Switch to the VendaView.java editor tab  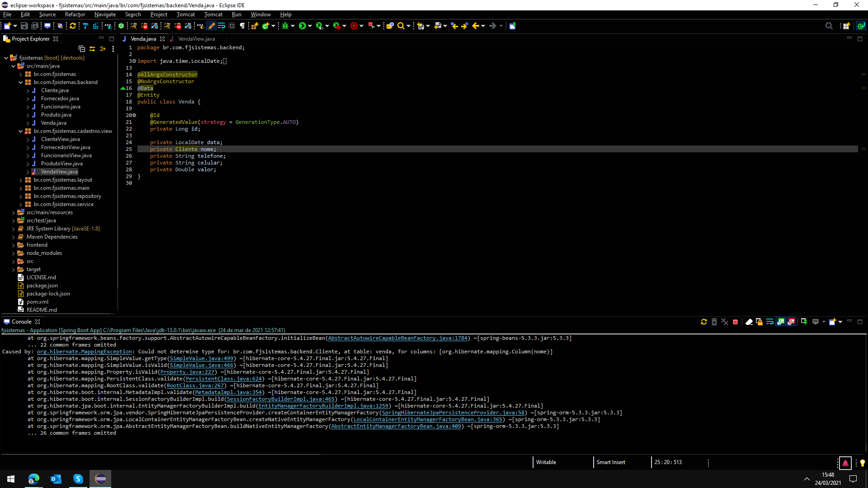tap(196, 39)
